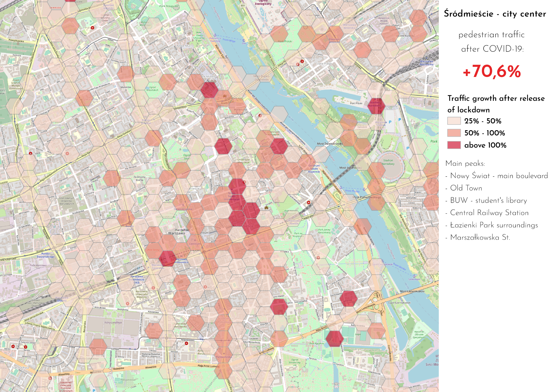Screen dimensions: 555x392
Task: Click the 50% - 100% legend swatch
Action: click(x=454, y=133)
